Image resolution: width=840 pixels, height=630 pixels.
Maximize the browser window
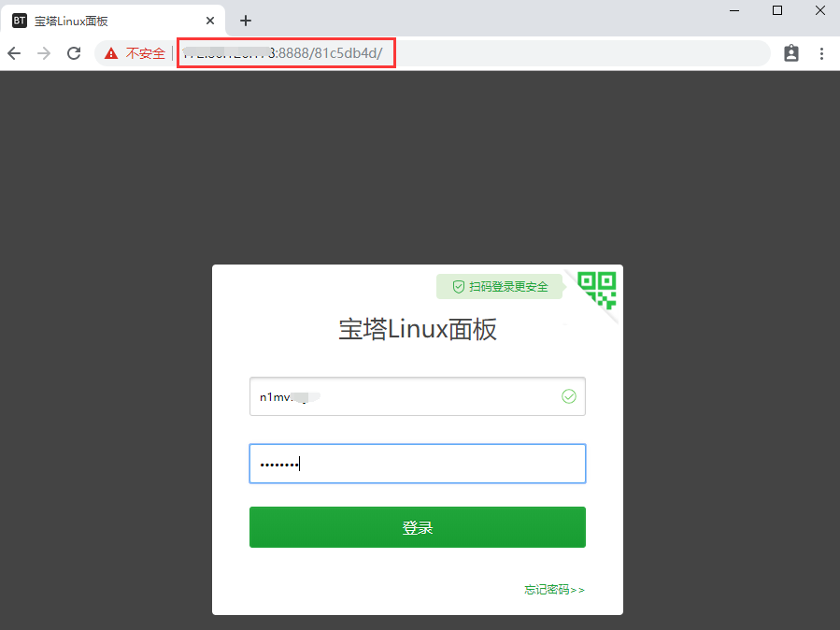[777, 10]
